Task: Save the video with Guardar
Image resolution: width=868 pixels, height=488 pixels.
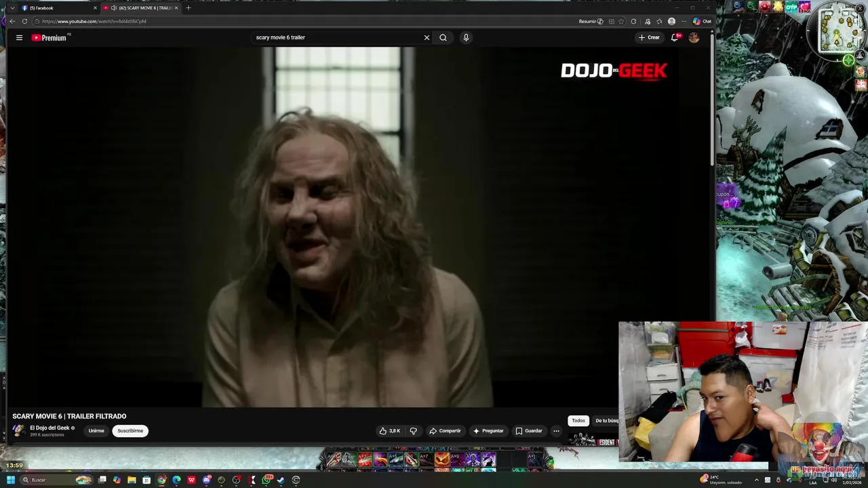Action: [x=529, y=431]
